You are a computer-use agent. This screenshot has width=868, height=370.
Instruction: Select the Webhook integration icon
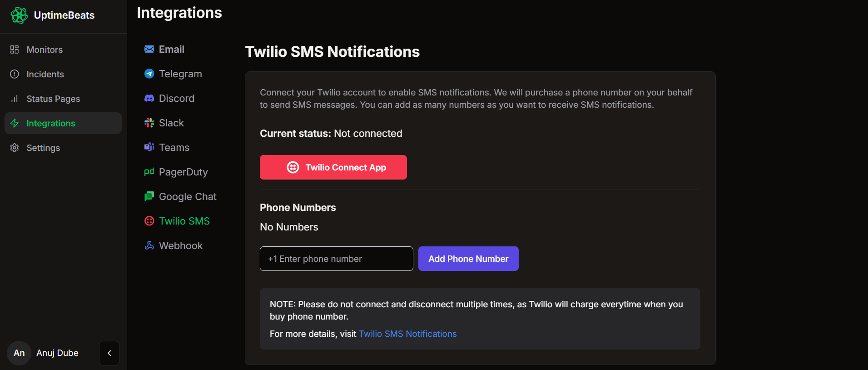click(x=149, y=245)
